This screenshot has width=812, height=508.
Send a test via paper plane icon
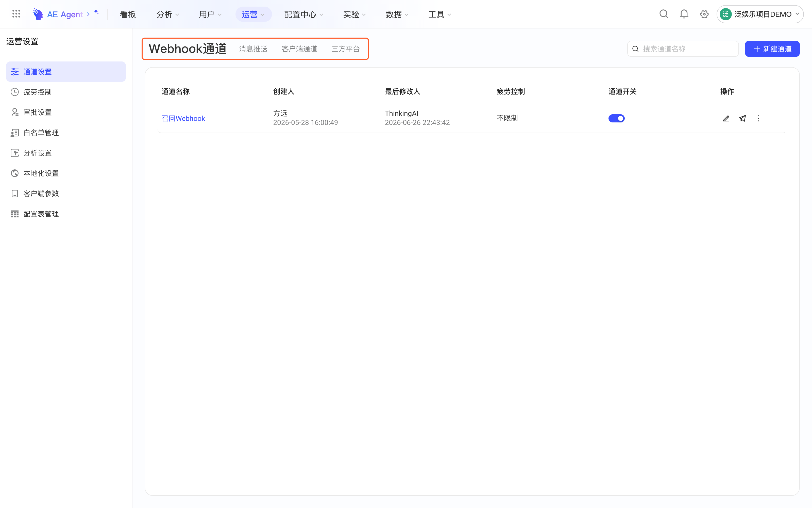[x=742, y=118]
